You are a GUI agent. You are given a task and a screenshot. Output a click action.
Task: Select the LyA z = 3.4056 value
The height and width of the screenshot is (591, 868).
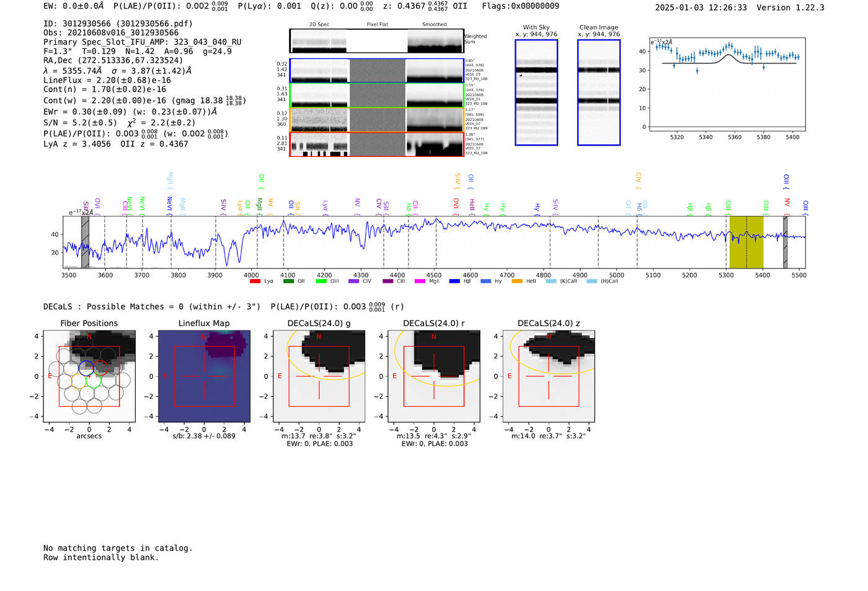[x=77, y=144]
